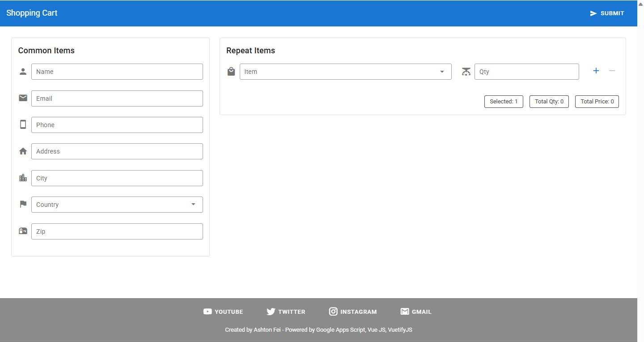
Task: Add a repeat item row with plus icon
Action: pyautogui.click(x=596, y=71)
